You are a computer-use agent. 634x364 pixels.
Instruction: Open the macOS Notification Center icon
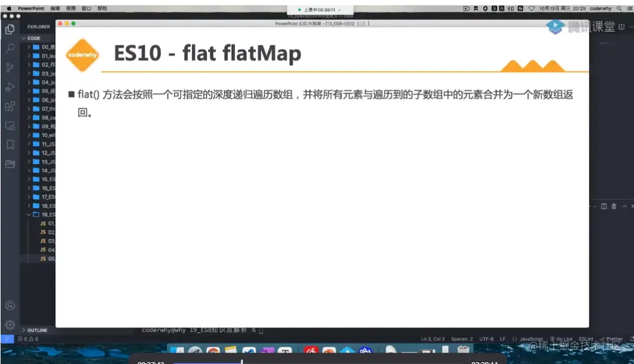click(629, 9)
